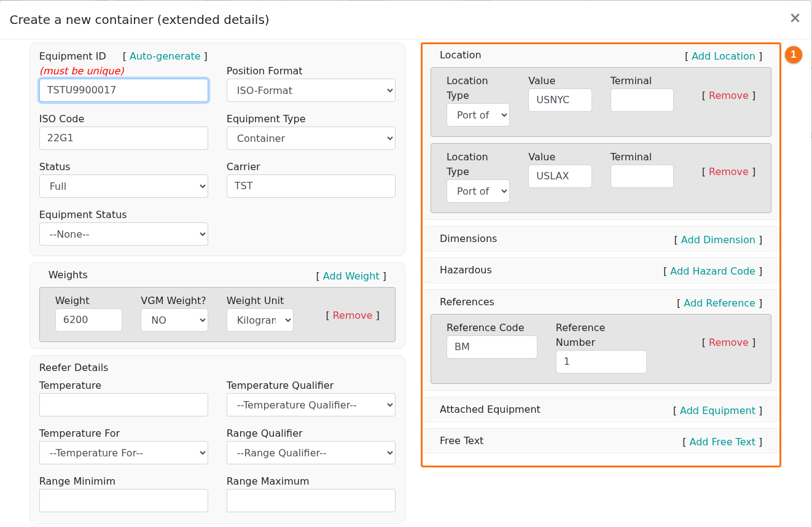
Task: Open the Position Format dropdown
Action: click(x=311, y=90)
